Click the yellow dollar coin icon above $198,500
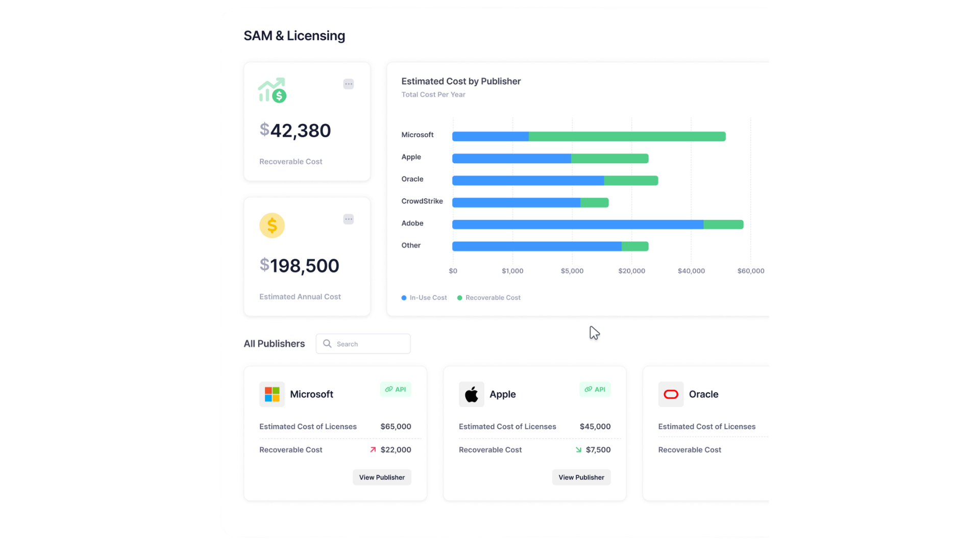Screen dimensions: 980x551 pyautogui.click(x=272, y=225)
